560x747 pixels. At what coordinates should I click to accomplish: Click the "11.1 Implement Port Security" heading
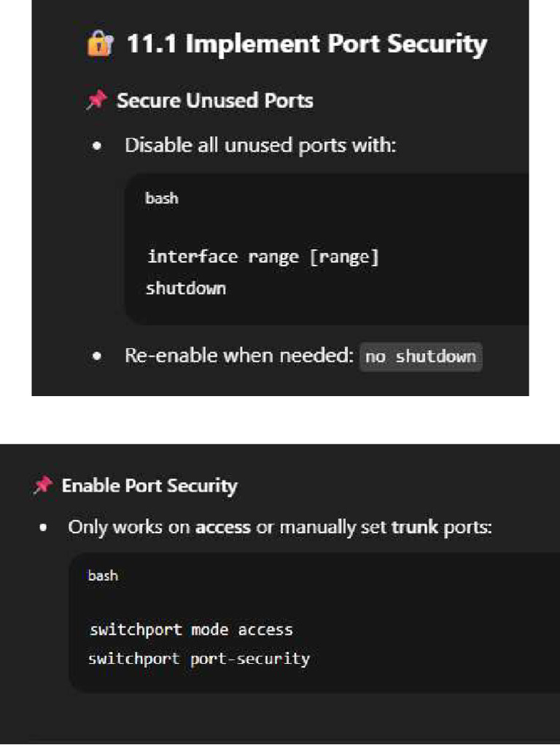coord(306,44)
